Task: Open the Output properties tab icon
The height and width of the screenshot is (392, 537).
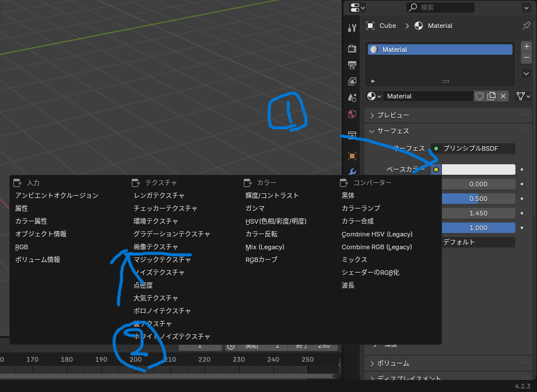Action: coord(352,65)
